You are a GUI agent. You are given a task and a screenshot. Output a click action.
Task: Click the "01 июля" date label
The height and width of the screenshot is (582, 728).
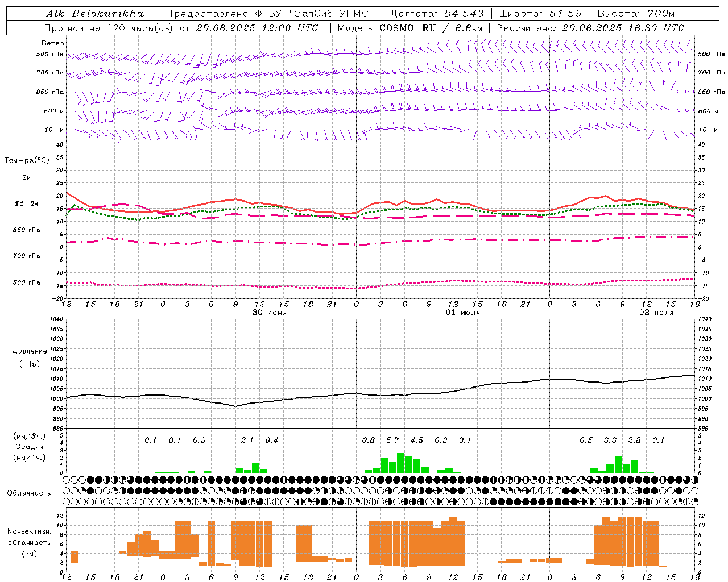463,313
